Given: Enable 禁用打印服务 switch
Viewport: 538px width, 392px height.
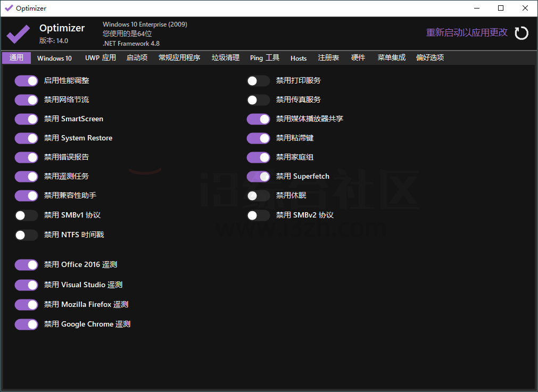Looking at the screenshot, I should (259, 81).
